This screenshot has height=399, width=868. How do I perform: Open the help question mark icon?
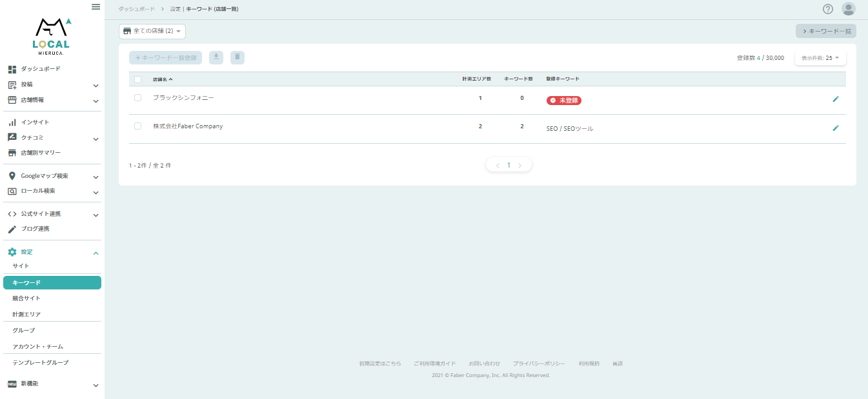point(828,9)
